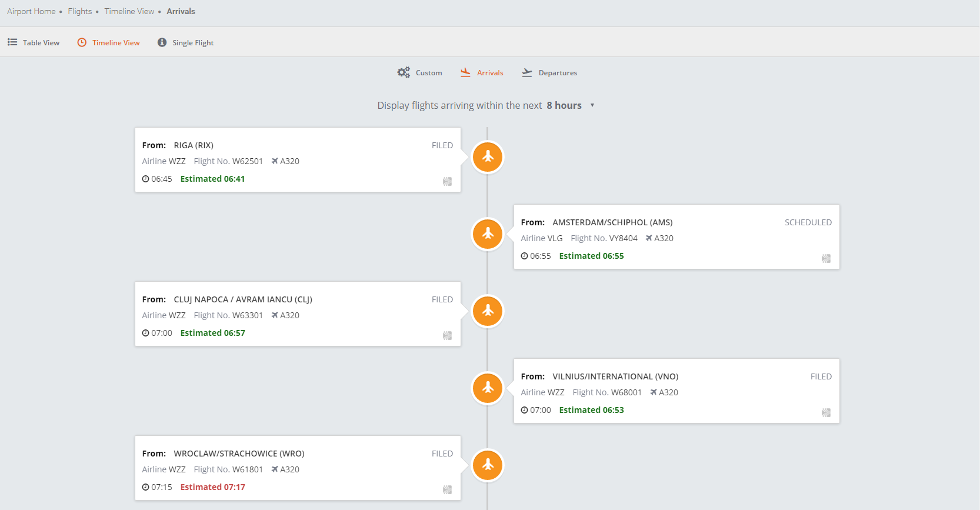Image resolution: width=980 pixels, height=510 pixels.
Task: Open the Single Flight view
Action: point(186,42)
